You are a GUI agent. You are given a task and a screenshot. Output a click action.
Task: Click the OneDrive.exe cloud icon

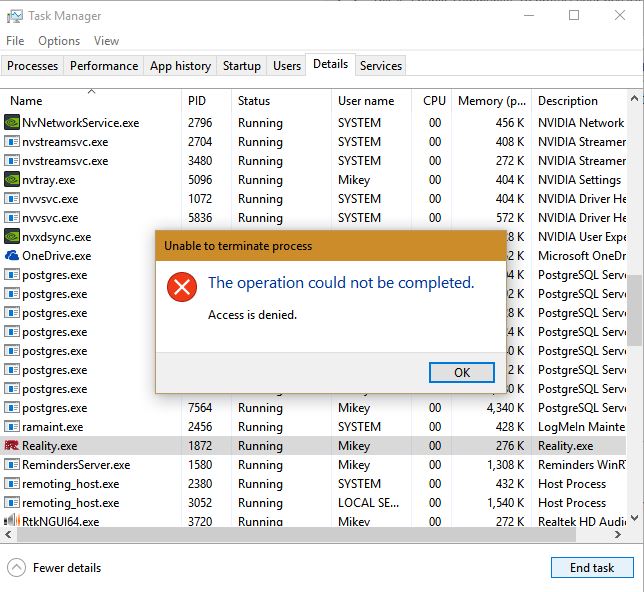12,256
